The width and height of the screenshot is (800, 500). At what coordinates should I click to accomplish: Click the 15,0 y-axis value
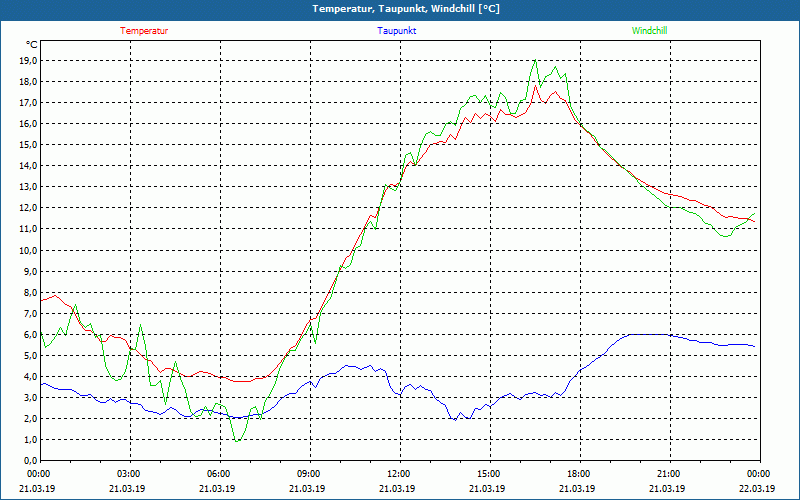pyautogui.click(x=28, y=145)
